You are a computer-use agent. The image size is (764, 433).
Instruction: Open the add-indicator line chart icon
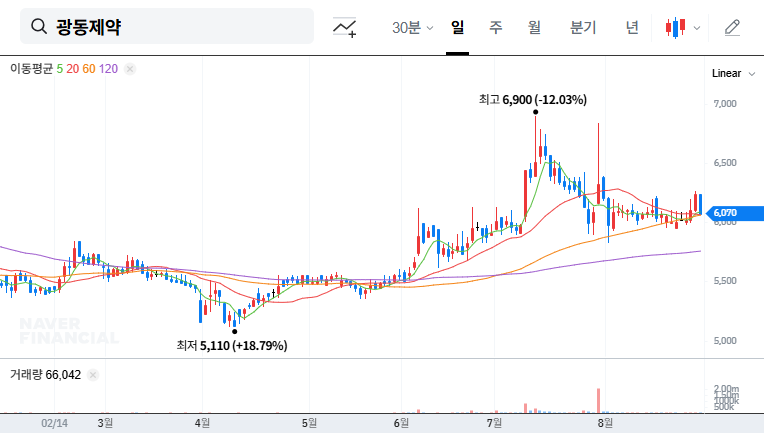tap(344, 27)
